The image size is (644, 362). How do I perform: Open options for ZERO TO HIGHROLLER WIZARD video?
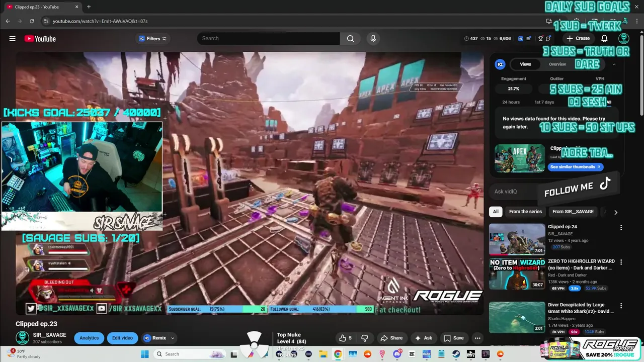point(621,262)
